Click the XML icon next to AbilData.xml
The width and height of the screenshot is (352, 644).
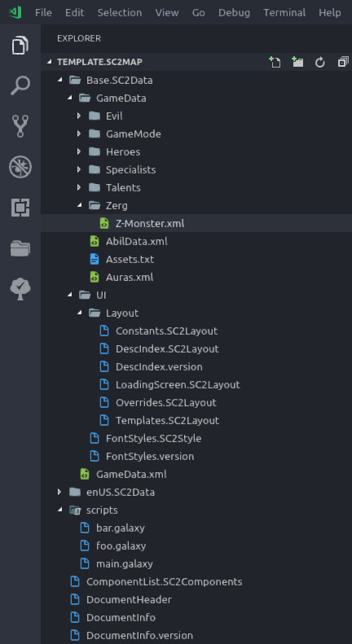click(95, 242)
